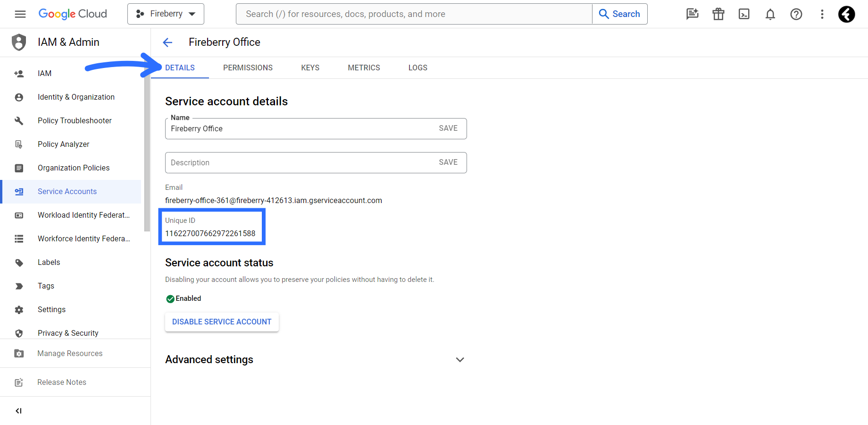The image size is (868, 425).
Task: Open Labels in the sidebar
Action: pos(71,262)
